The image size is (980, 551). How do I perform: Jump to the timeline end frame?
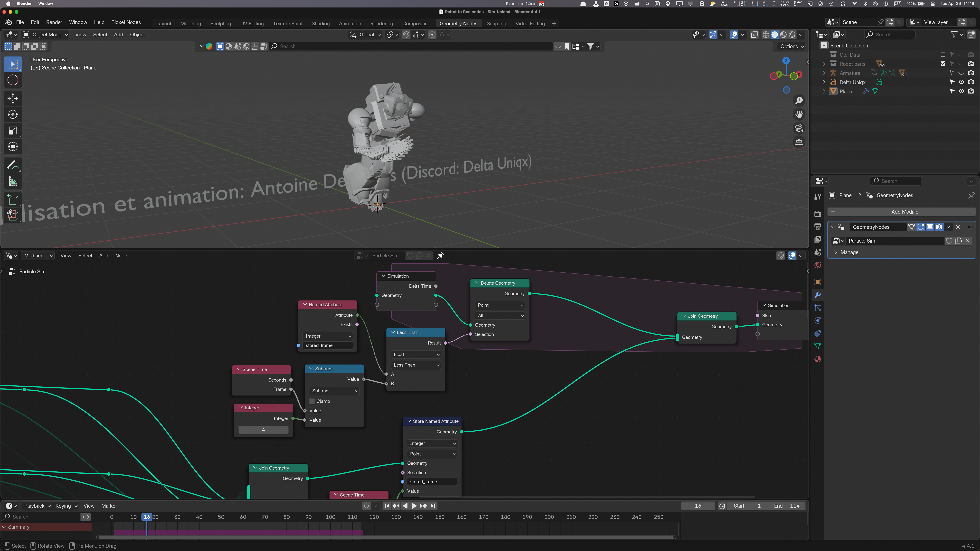pyautogui.click(x=433, y=506)
